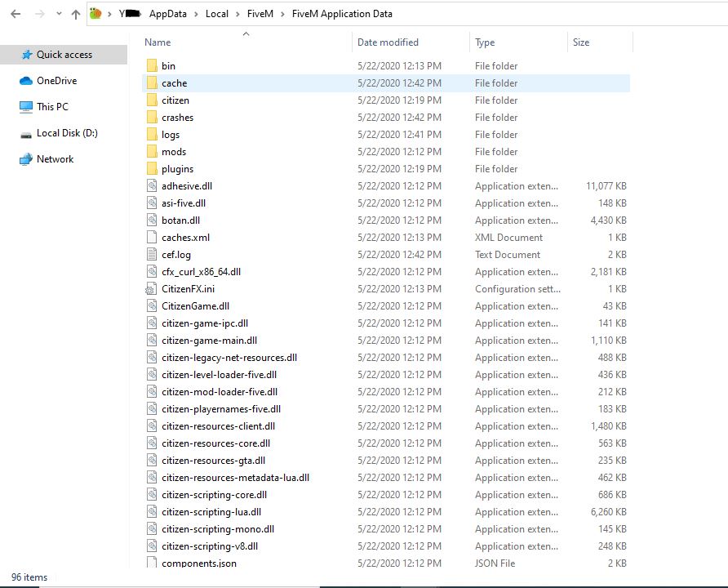
Task: Click the caches.xml document icon
Action: pos(152,238)
